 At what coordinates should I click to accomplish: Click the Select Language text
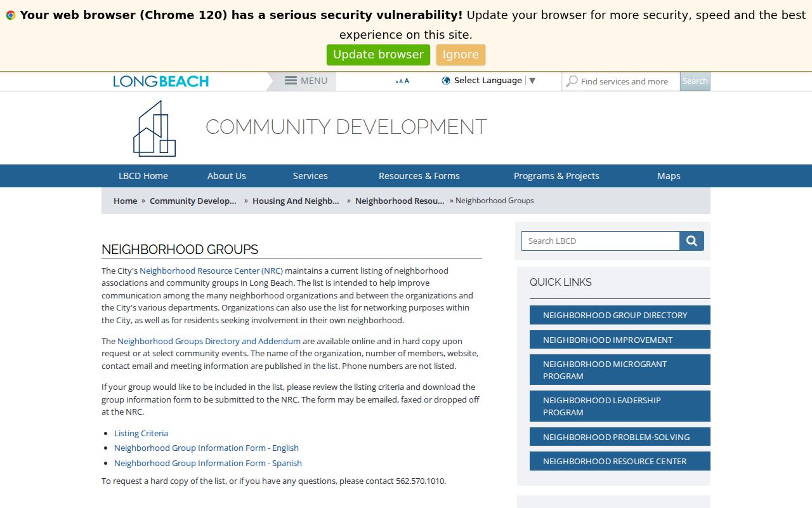pos(488,81)
